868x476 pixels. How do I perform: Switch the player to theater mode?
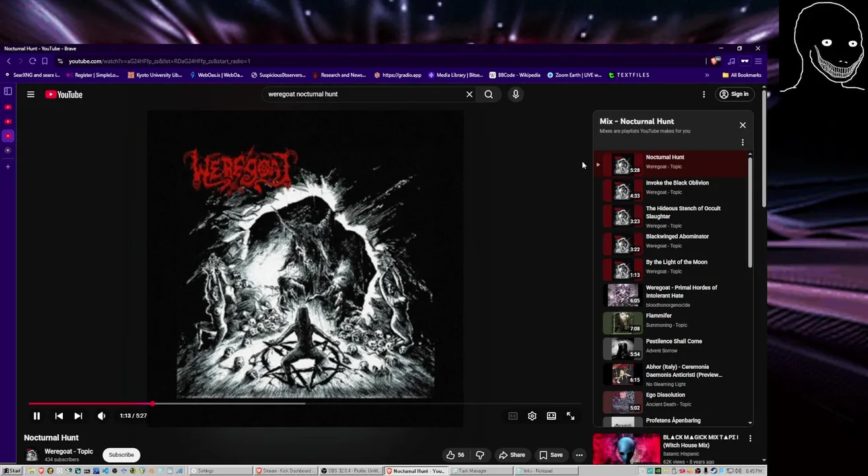tap(551, 416)
